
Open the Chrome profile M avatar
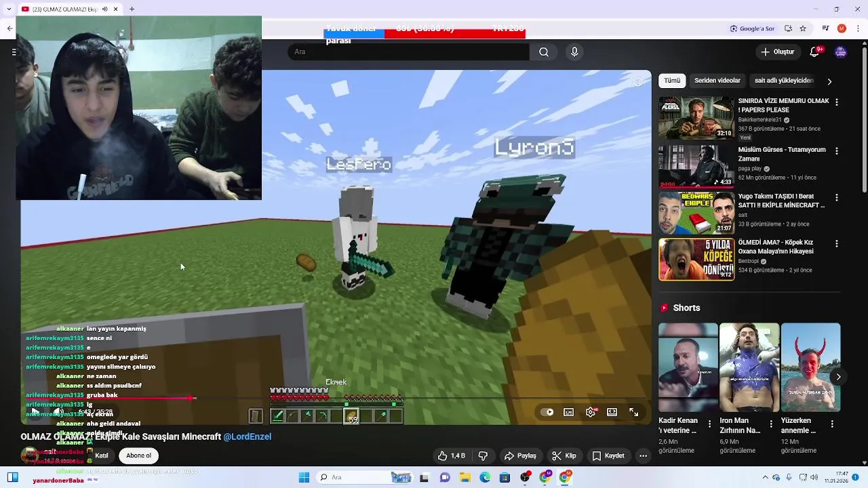(x=842, y=28)
